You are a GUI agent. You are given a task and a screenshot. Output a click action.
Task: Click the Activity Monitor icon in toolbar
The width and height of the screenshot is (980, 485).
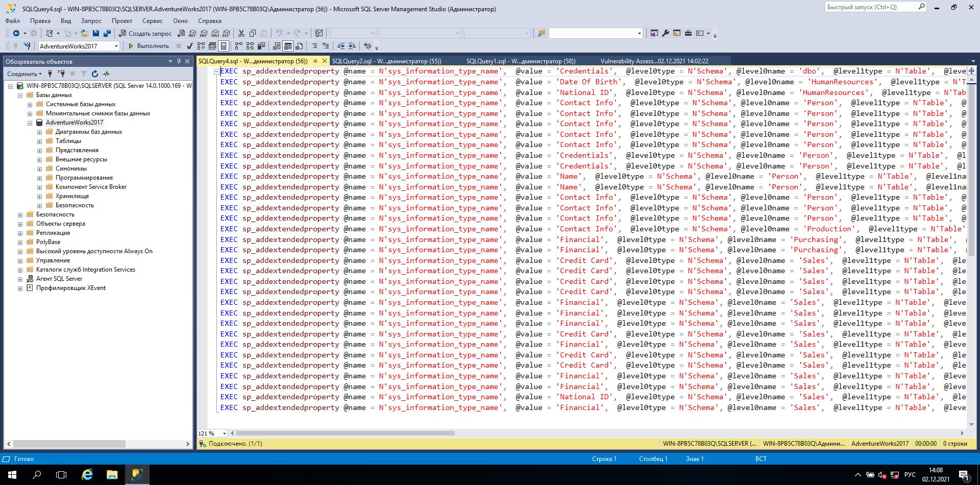click(319, 33)
